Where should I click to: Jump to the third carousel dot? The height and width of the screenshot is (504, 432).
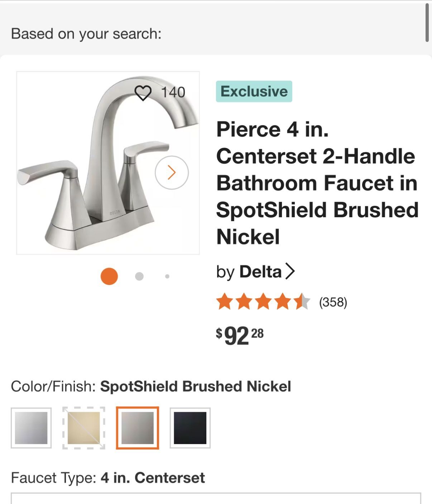(x=167, y=276)
